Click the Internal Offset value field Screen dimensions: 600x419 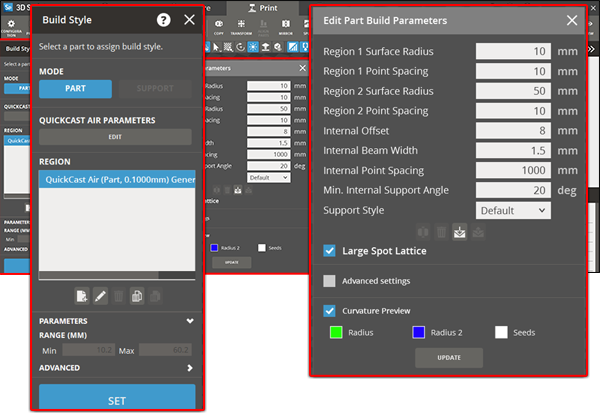[513, 131]
